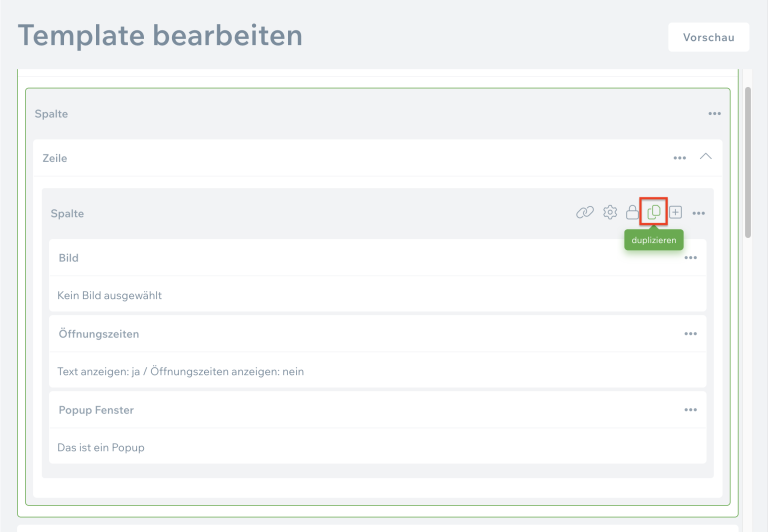768x532 pixels.
Task: Open three-dot menu for Öffnungszeiten element
Action: [690, 334]
